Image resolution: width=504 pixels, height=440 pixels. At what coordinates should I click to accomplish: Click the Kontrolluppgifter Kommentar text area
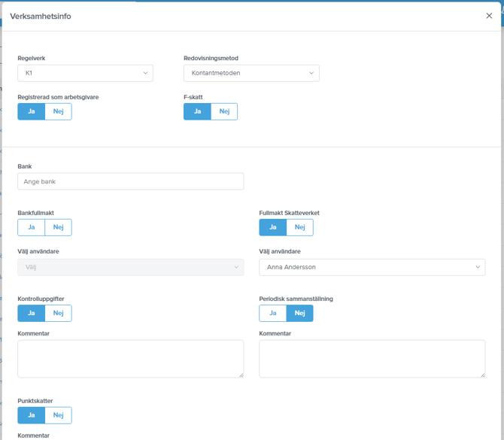click(x=130, y=358)
